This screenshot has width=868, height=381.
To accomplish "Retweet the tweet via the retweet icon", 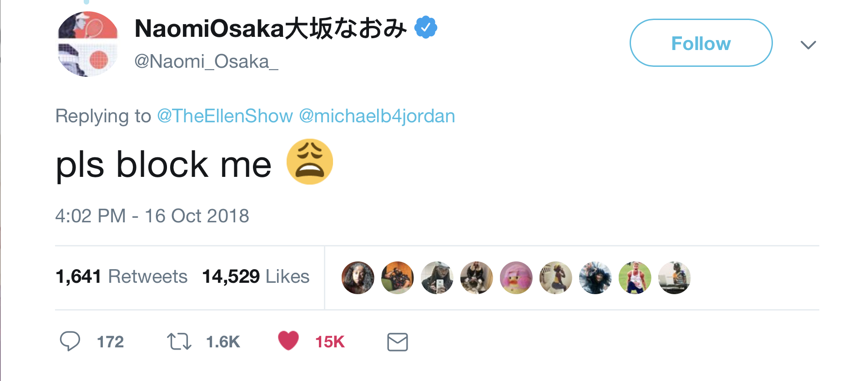I will [178, 341].
